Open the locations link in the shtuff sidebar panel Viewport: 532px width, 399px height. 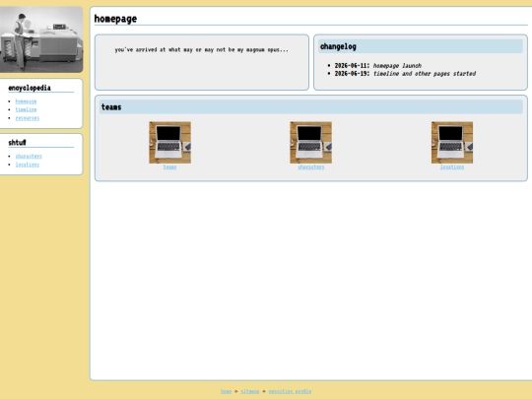point(28,165)
